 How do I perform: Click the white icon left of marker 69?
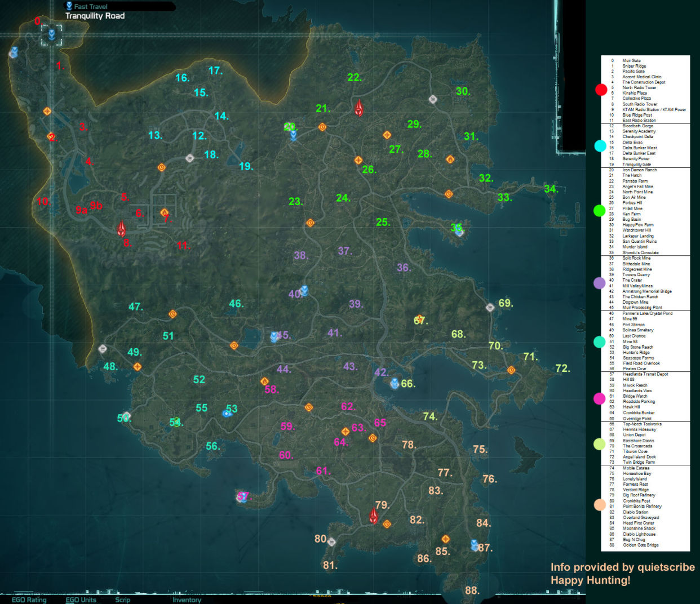(x=490, y=308)
